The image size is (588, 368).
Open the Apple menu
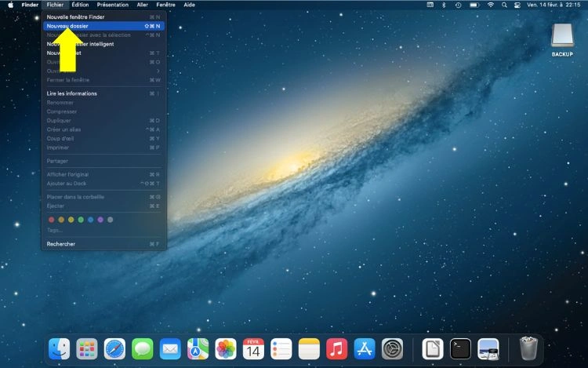coord(11,5)
